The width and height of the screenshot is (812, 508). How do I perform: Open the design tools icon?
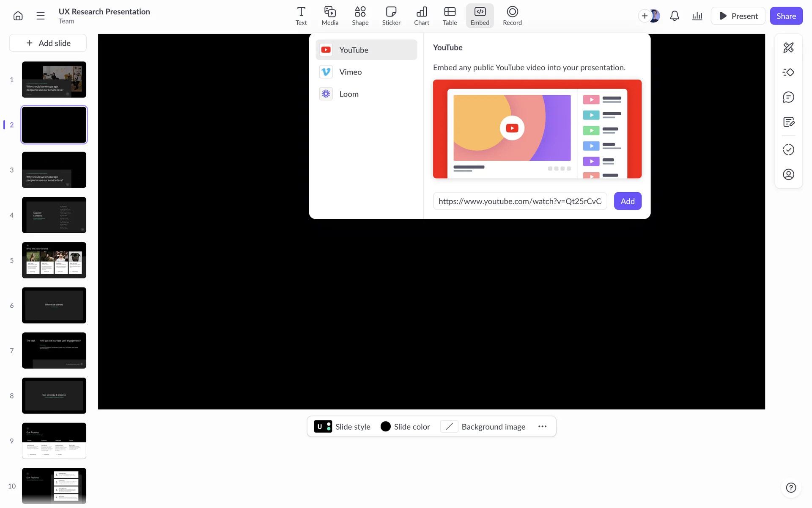click(x=788, y=47)
